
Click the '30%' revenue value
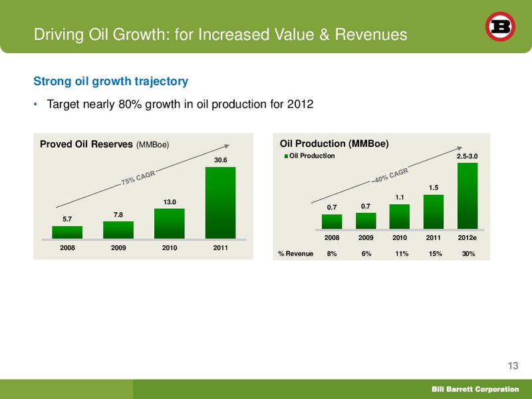(x=469, y=254)
